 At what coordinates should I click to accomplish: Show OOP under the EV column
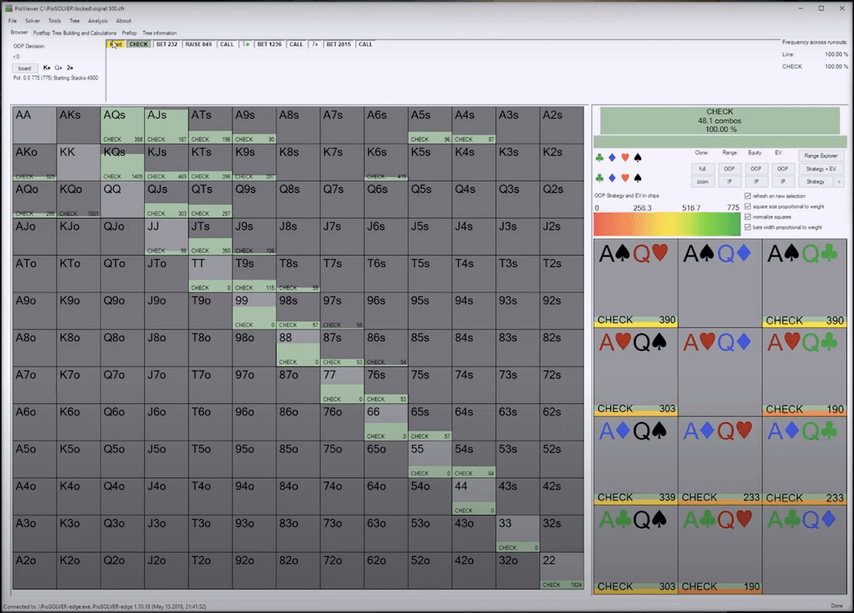click(783, 169)
